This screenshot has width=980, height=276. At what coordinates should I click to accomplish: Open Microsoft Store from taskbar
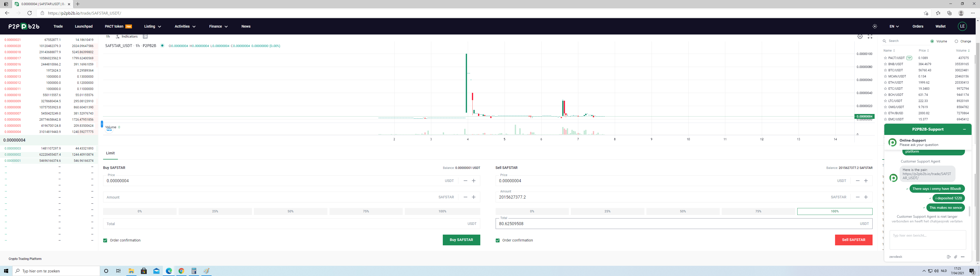[144, 271]
